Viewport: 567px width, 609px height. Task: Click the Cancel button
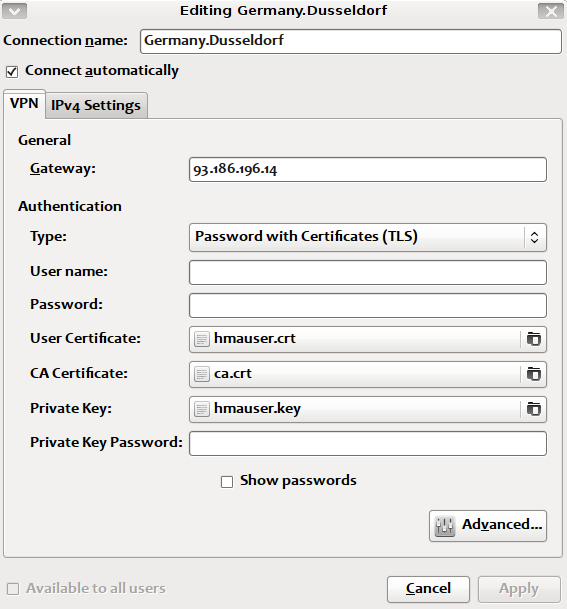pos(428,589)
